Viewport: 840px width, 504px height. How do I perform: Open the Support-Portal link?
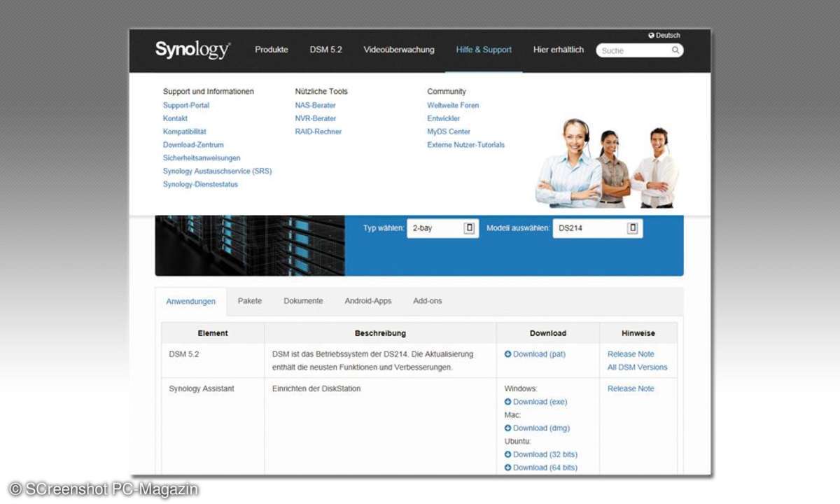pos(186,106)
